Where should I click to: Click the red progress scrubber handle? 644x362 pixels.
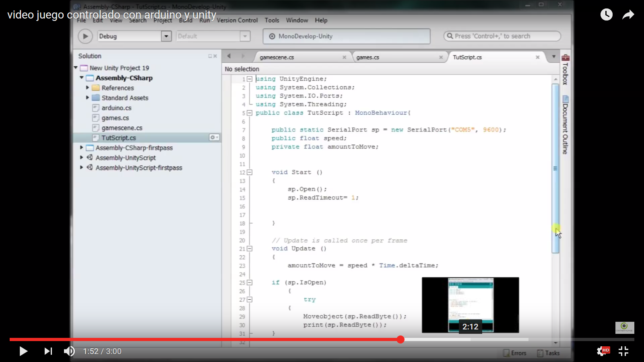click(400, 339)
